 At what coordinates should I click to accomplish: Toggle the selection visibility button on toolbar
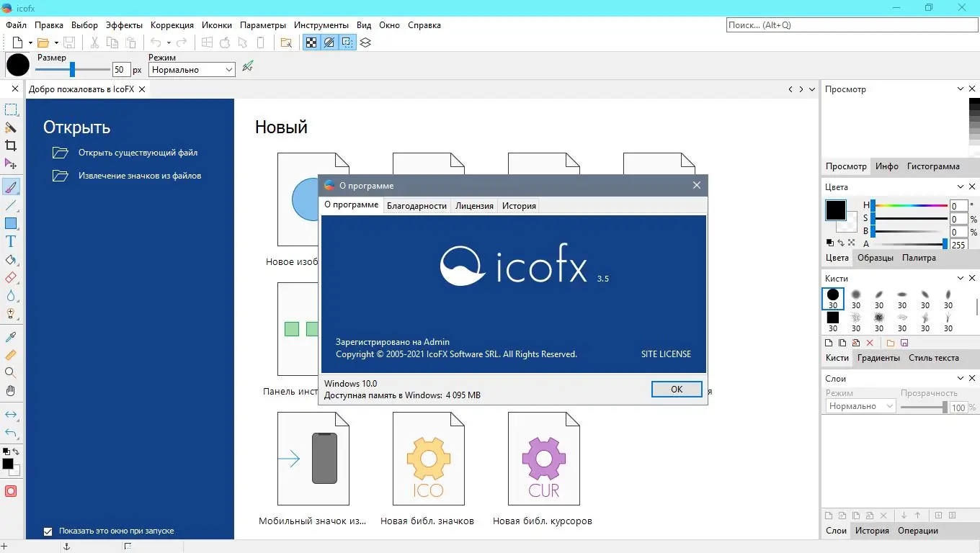347,42
